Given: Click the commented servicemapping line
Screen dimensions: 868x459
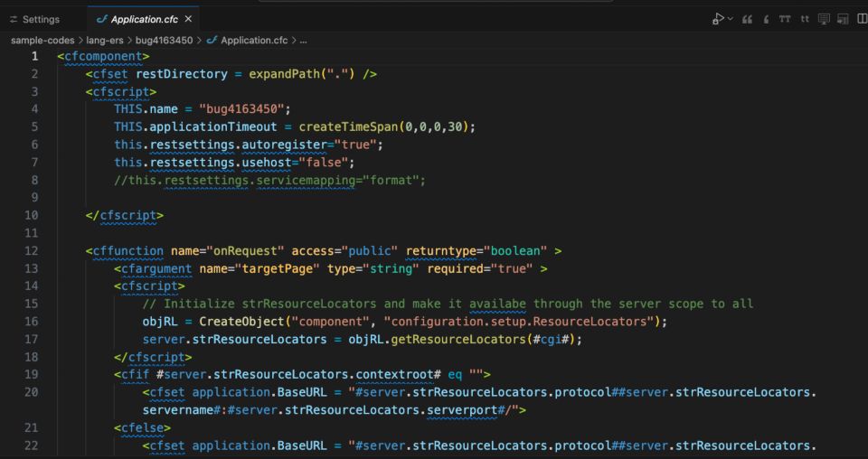Looking at the screenshot, I should point(270,180).
